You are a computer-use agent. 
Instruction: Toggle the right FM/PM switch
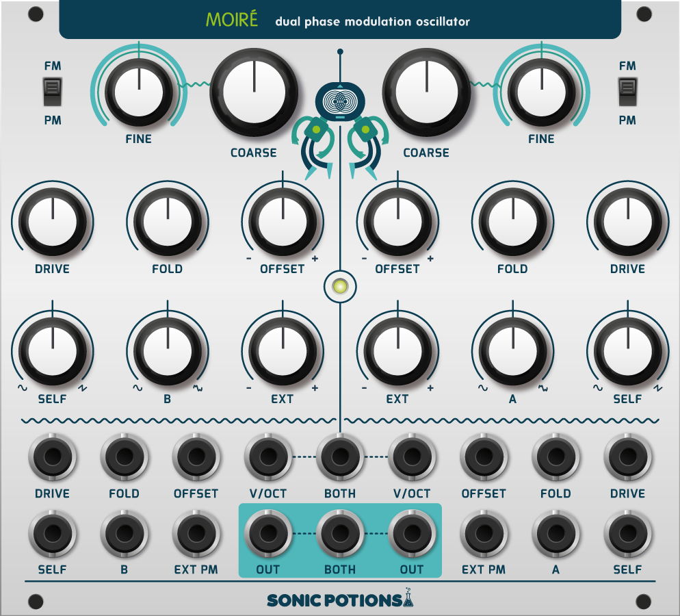627,92
